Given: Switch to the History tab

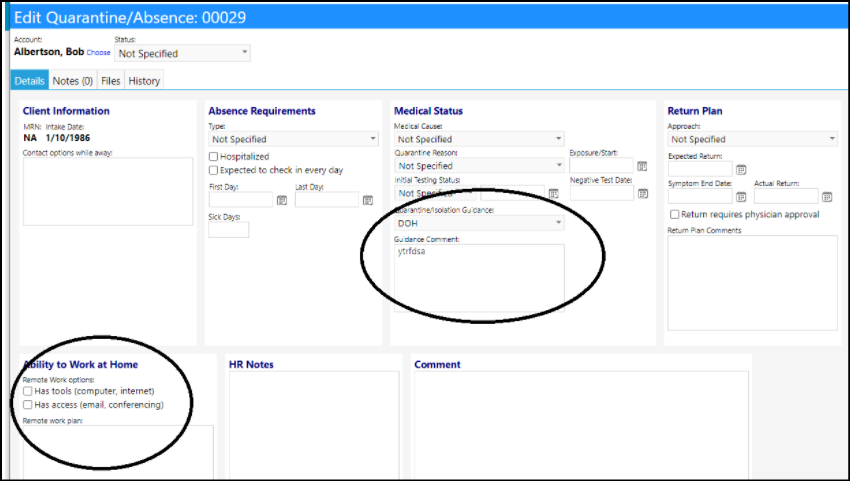Looking at the screenshot, I should pyautogui.click(x=144, y=81).
